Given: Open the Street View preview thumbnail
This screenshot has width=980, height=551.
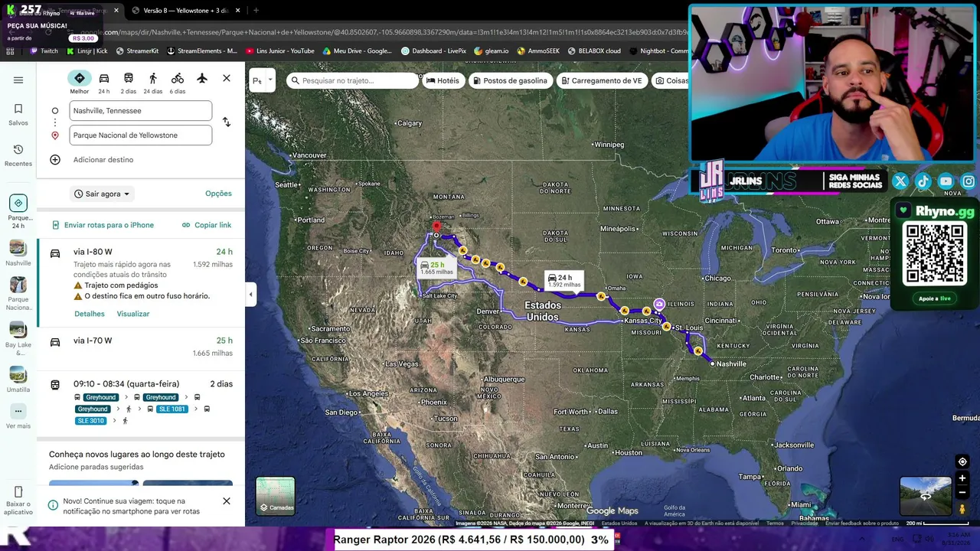Looking at the screenshot, I should (x=926, y=496).
